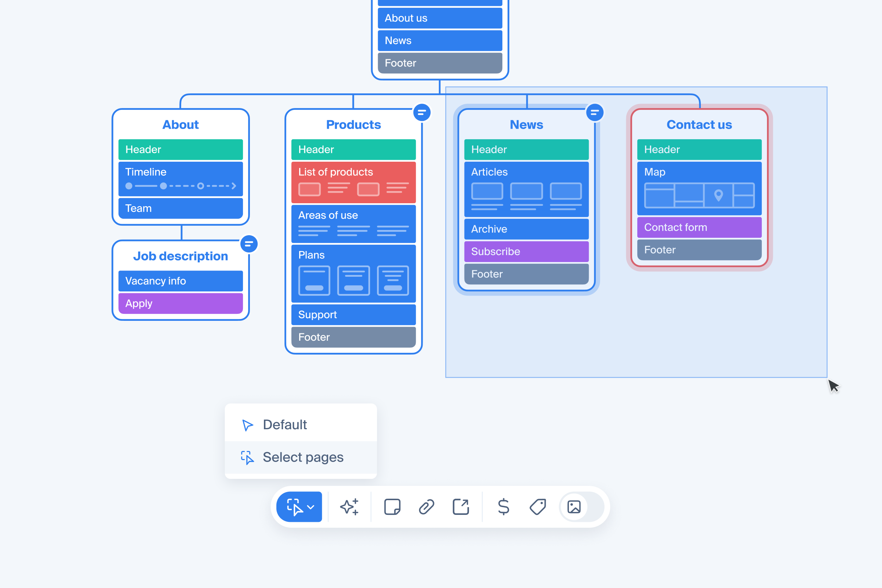Click the About us block in top page
Image resolution: width=882 pixels, height=588 pixels.
pyautogui.click(x=440, y=18)
